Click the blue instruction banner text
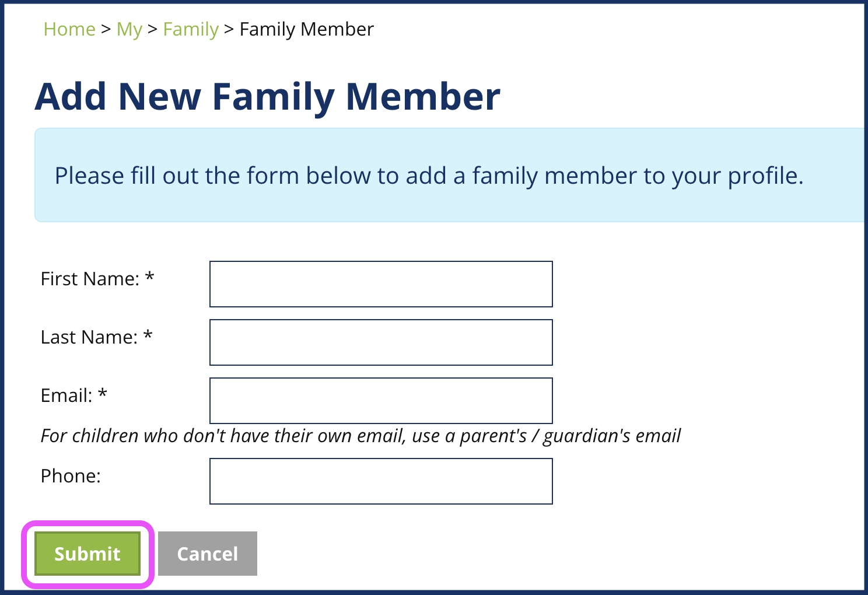 429,176
